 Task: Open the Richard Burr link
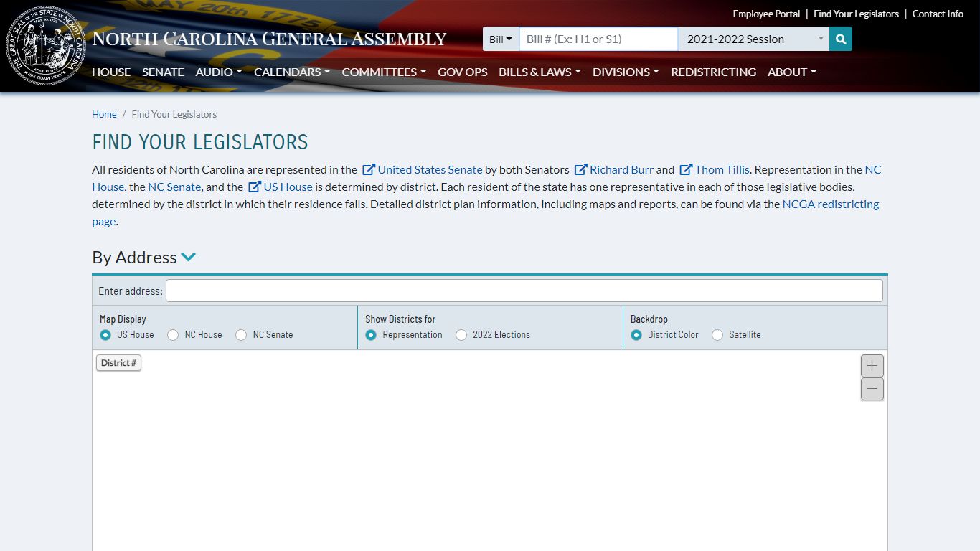click(614, 169)
